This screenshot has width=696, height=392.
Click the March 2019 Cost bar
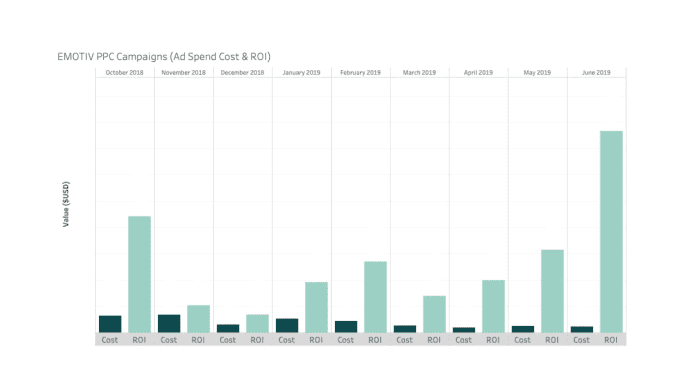[405, 329]
